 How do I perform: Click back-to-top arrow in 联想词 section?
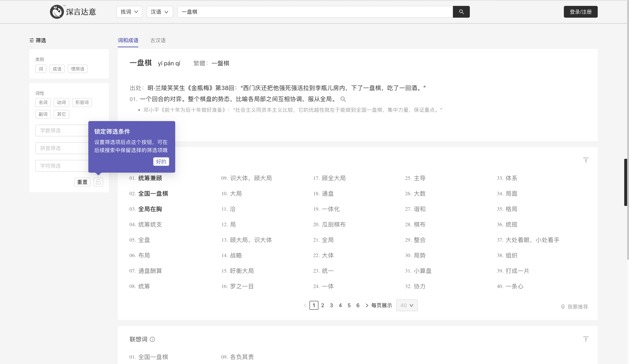586,339
